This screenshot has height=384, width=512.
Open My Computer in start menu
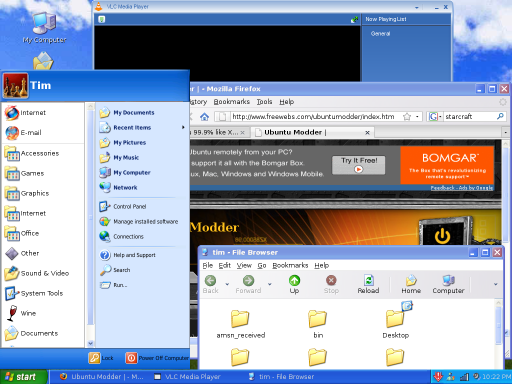point(125,172)
